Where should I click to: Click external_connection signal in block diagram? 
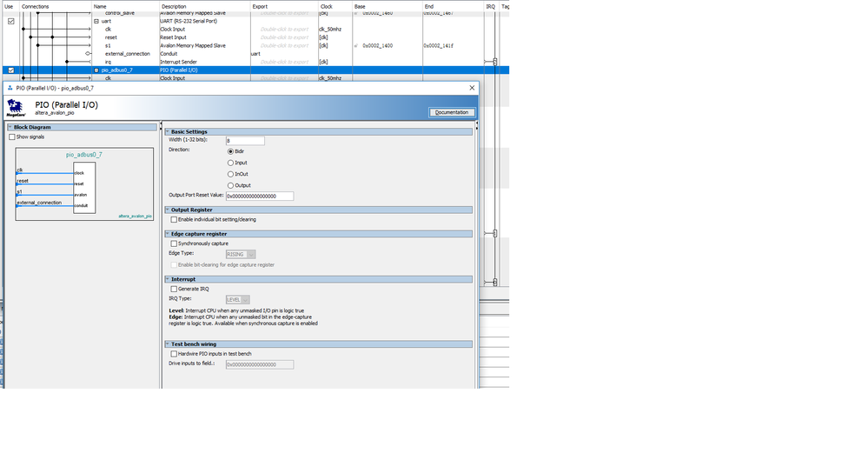(39, 203)
